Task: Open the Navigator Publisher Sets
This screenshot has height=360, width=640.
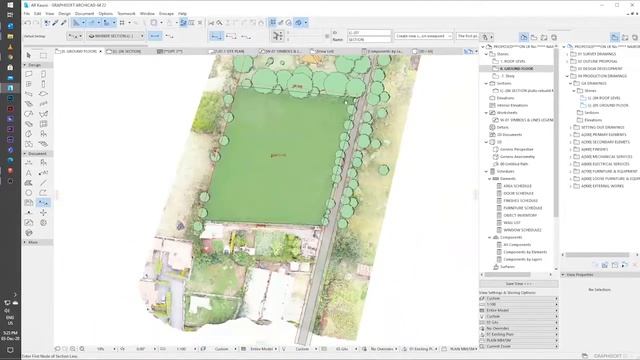Action: [554, 37]
